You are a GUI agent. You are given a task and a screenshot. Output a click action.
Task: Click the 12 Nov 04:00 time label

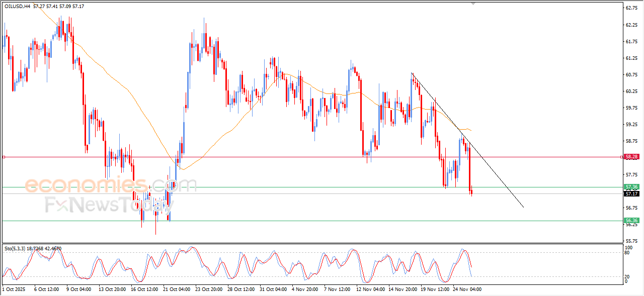tap(371, 289)
